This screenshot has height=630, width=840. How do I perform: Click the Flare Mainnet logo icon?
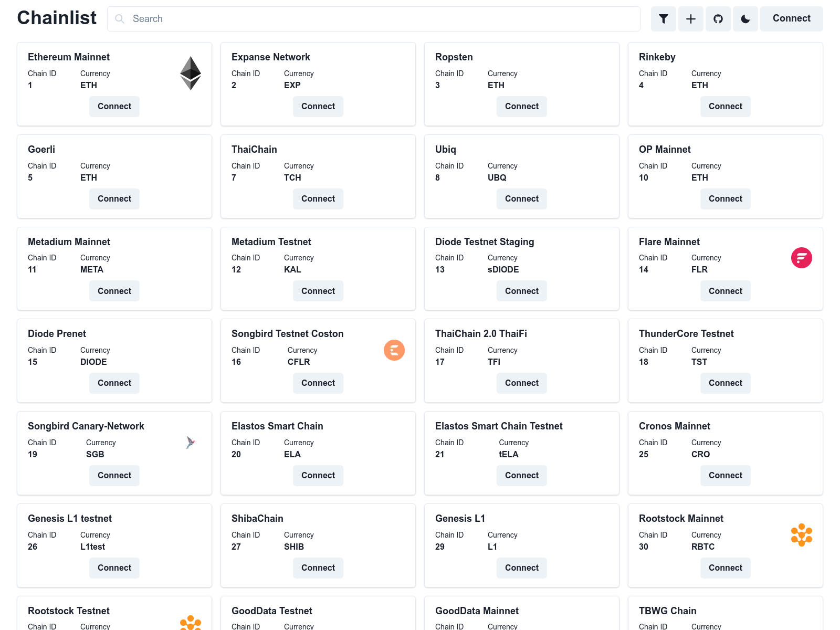(802, 258)
